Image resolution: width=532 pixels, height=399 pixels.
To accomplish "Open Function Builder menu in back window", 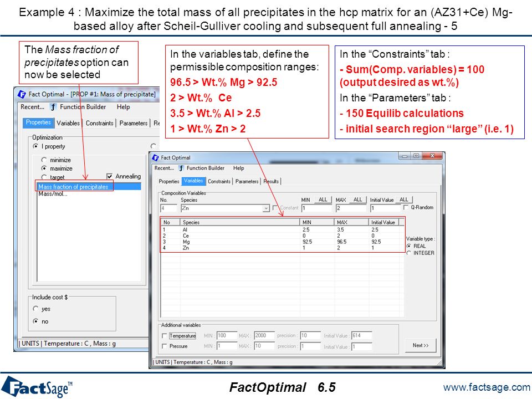I will click(x=83, y=107).
